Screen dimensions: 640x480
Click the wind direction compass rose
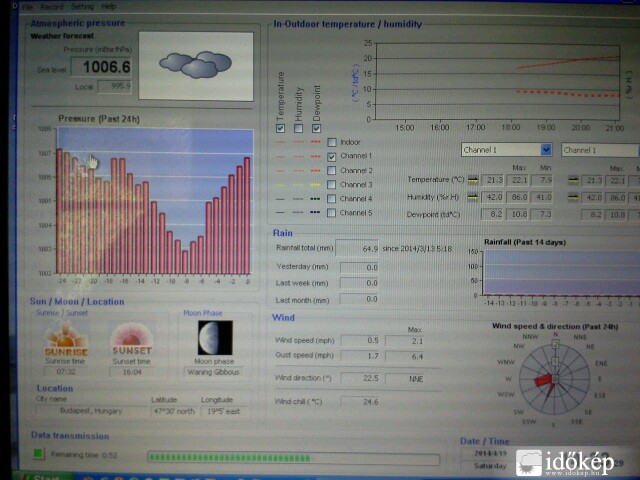[x=545, y=379]
